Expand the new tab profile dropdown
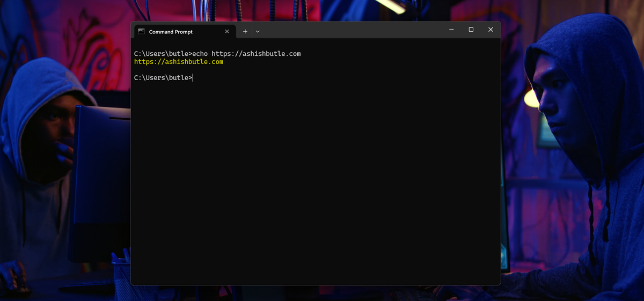 coord(258,32)
